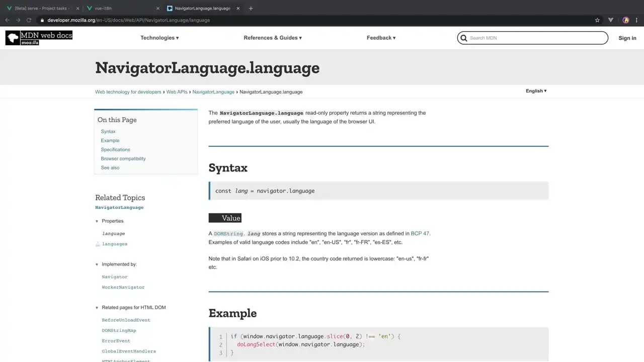Open Web technology for developers breadcrumb
644x362 pixels.
point(128,92)
